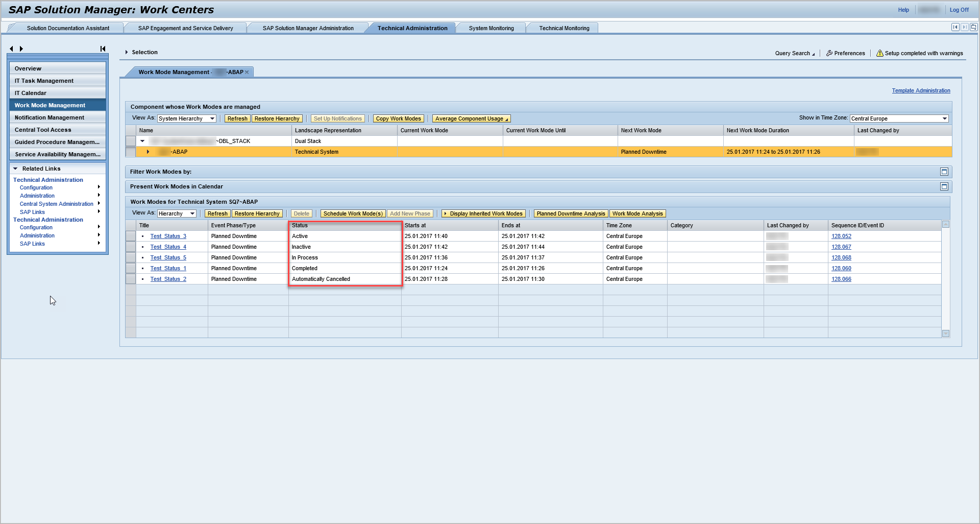980x524 pixels.
Task: Open Average Component Usage menu
Action: pyautogui.click(x=472, y=118)
